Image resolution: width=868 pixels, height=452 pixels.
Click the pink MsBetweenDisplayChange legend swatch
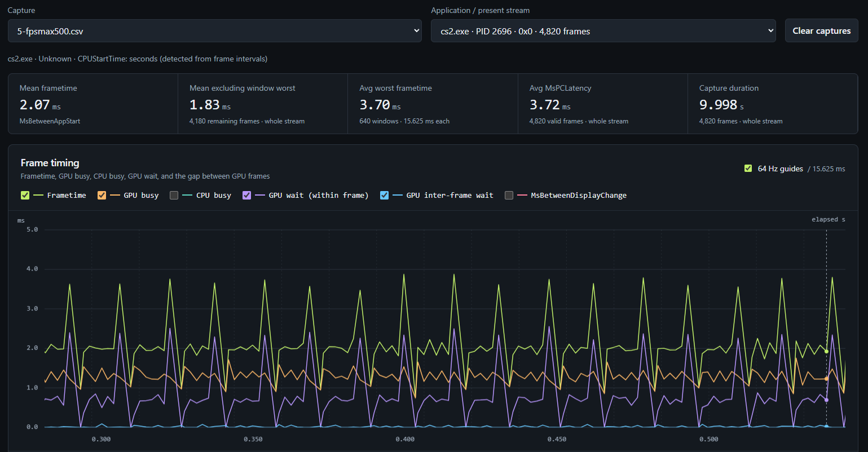[x=522, y=196]
